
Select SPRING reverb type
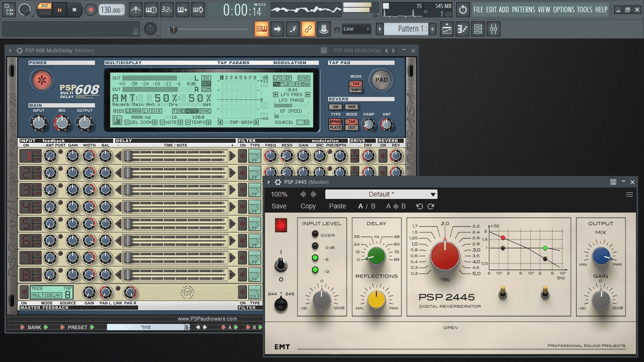click(x=336, y=122)
